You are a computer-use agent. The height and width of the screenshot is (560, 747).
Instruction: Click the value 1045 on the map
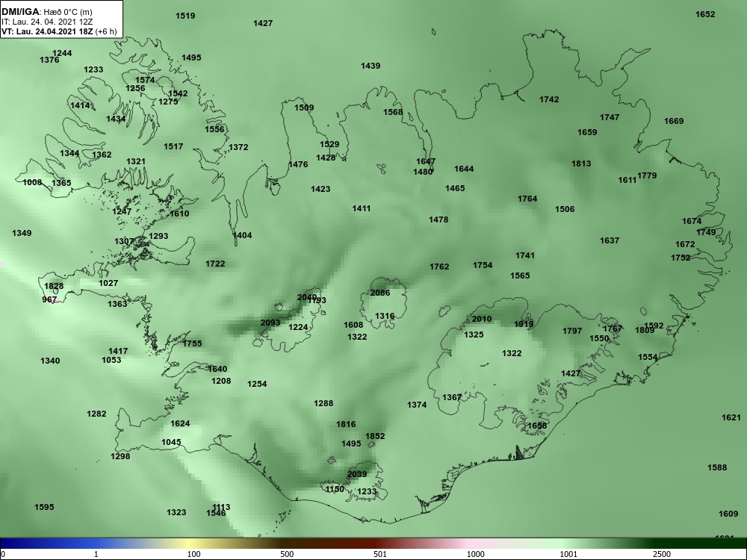pyautogui.click(x=171, y=442)
